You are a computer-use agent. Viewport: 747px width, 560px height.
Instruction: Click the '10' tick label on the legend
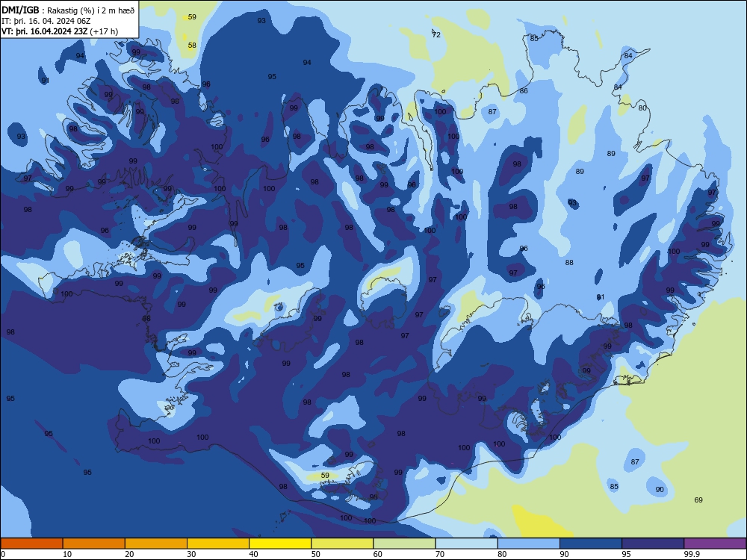point(67,554)
